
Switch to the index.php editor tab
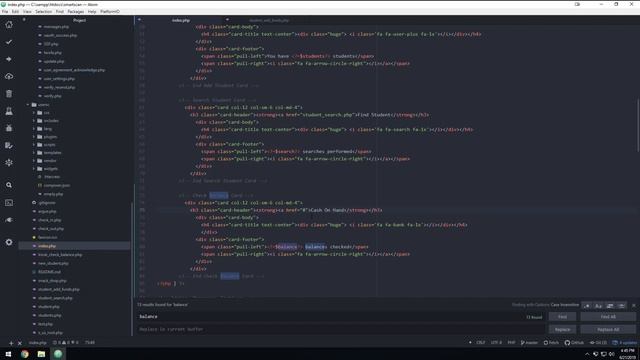click(181, 20)
